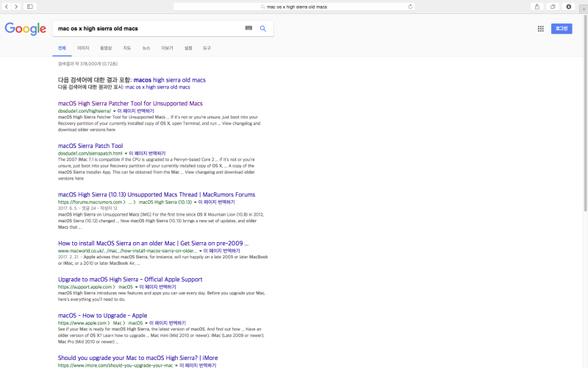Translate the www.apple.com page link
588x368 pixels.
point(168,323)
